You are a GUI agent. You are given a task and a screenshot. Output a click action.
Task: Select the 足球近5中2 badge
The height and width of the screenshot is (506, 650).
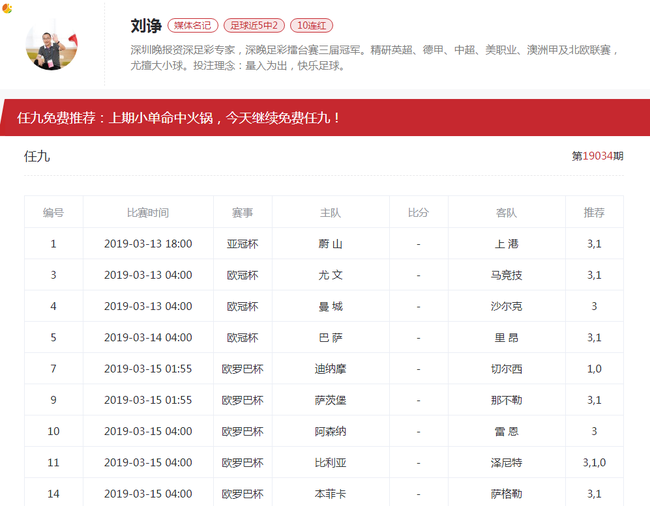pyautogui.click(x=254, y=25)
